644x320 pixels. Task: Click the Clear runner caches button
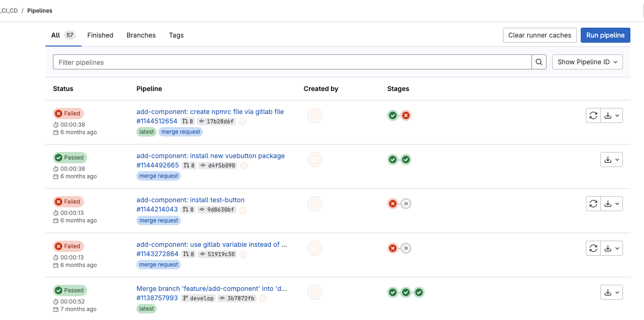click(x=539, y=35)
